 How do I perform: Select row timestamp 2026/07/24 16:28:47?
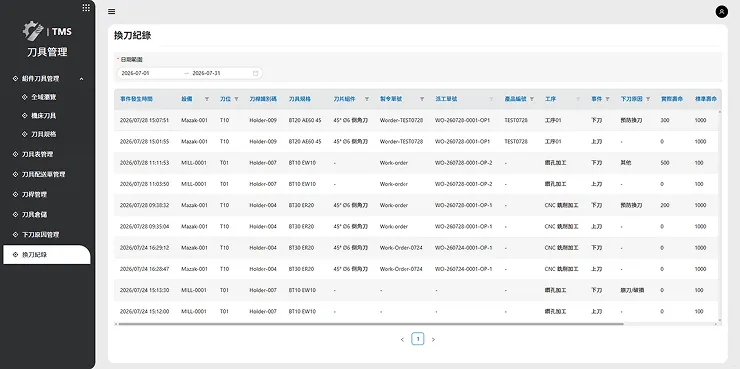[144, 269]
